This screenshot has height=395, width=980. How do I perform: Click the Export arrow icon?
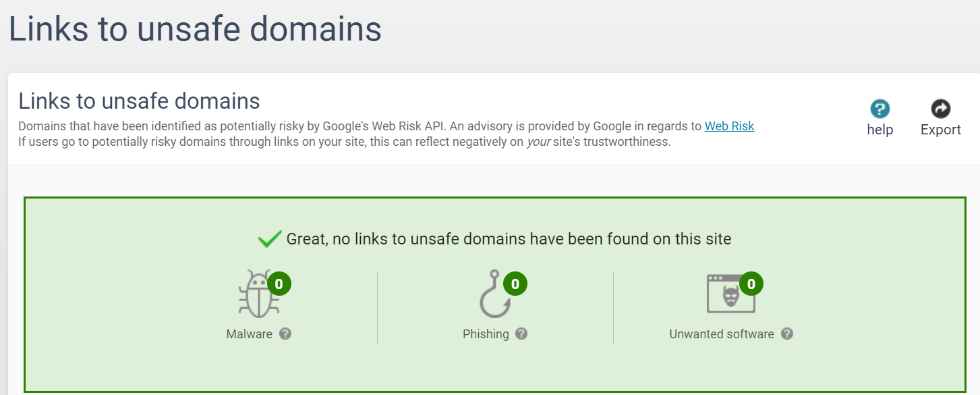click(940, 109)
